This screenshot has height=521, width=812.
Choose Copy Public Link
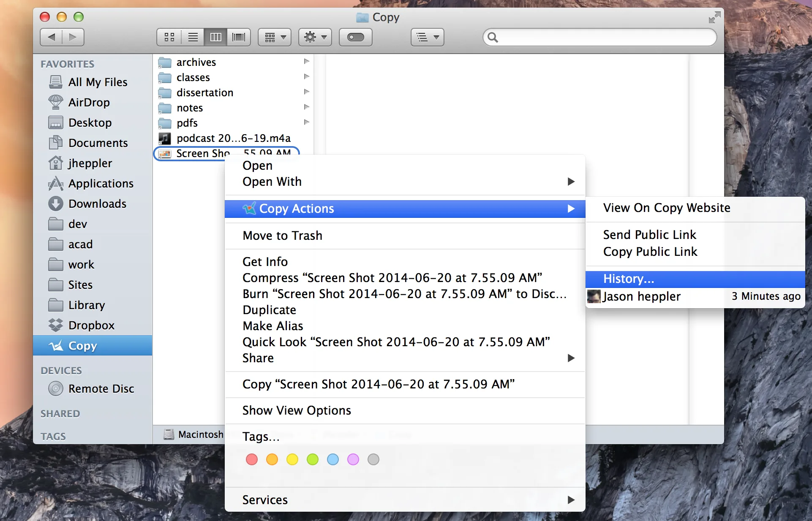[695, 252]
